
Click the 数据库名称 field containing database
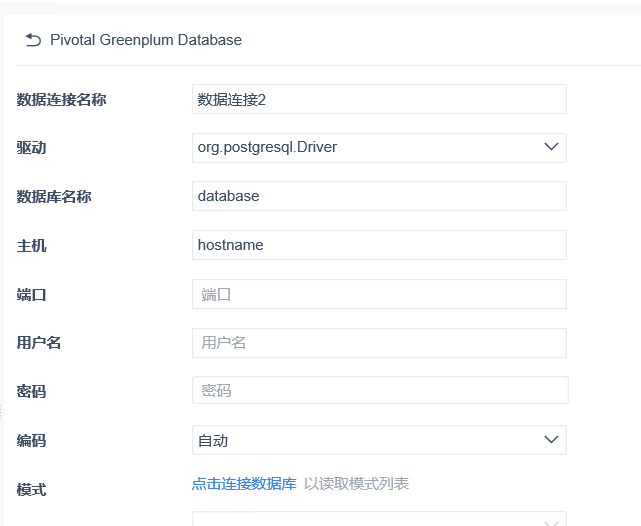(379, 196)
